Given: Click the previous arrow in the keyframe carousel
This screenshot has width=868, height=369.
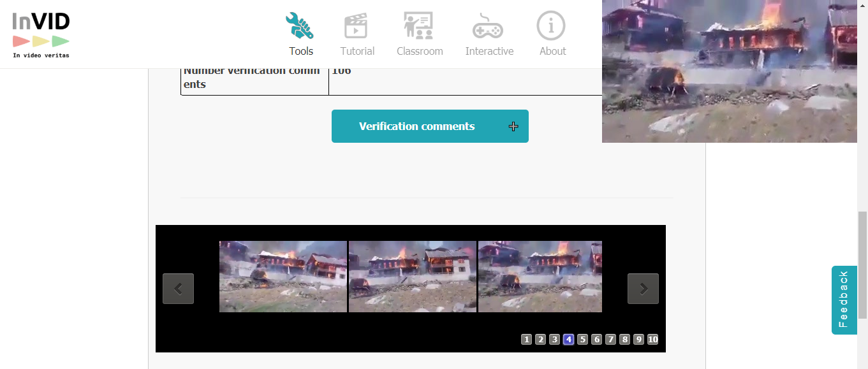Looking at the screenshot, I should pos(178,288).
